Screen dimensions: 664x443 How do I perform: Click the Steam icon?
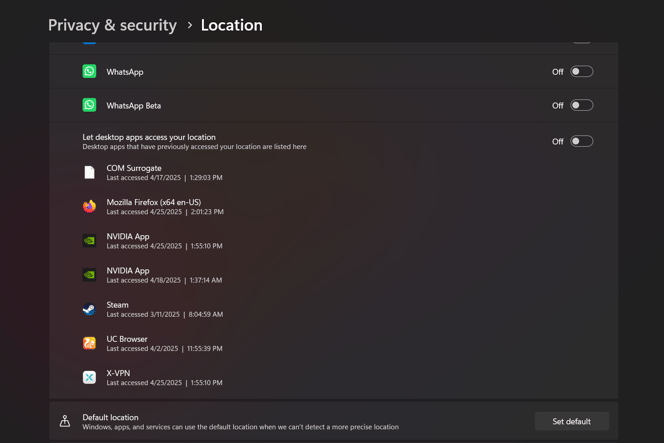point(89,309)
